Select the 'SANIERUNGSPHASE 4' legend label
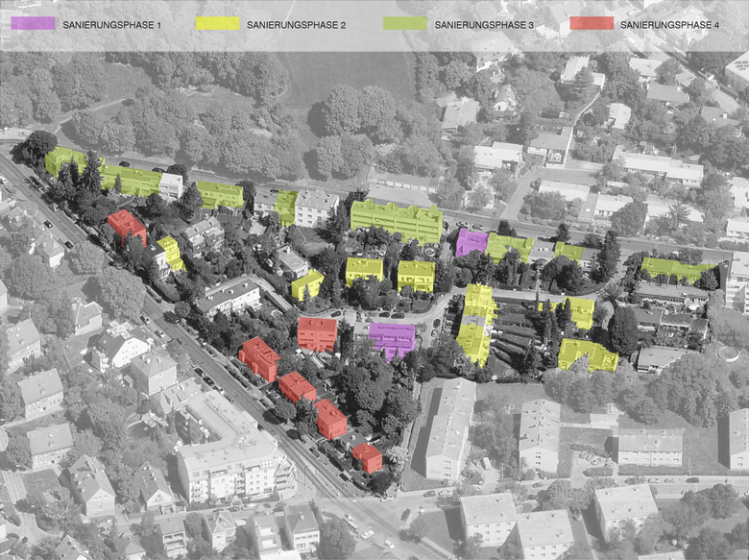 tap(669, 23)
